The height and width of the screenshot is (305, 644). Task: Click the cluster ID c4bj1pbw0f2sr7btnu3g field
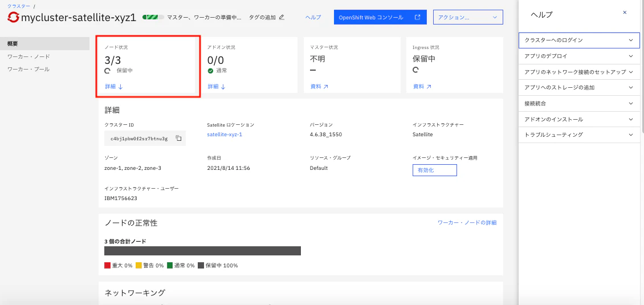[x=145, y=139]
